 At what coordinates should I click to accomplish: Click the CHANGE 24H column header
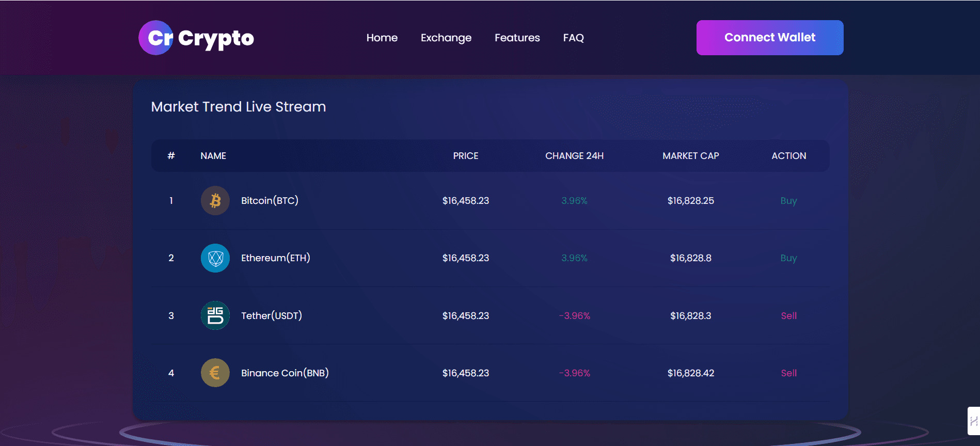574,156
